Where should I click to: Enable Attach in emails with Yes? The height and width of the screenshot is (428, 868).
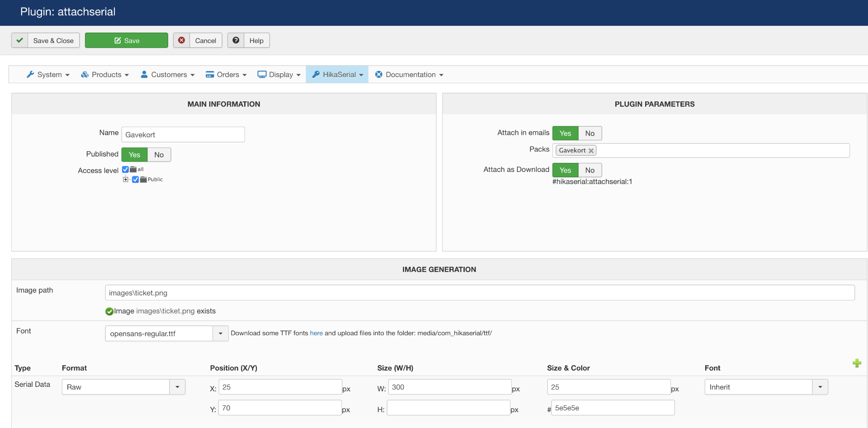tap(565, 133)
